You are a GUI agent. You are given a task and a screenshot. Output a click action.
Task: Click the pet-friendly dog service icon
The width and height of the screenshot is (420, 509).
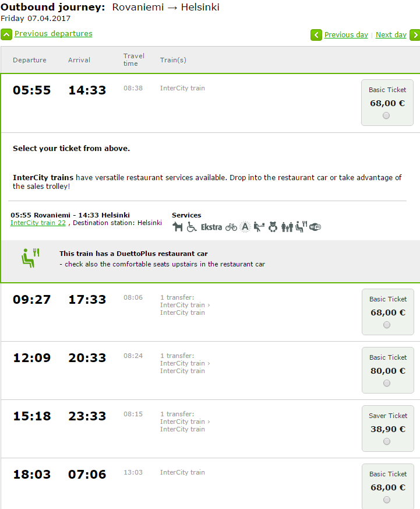click(x=178, y=227)
